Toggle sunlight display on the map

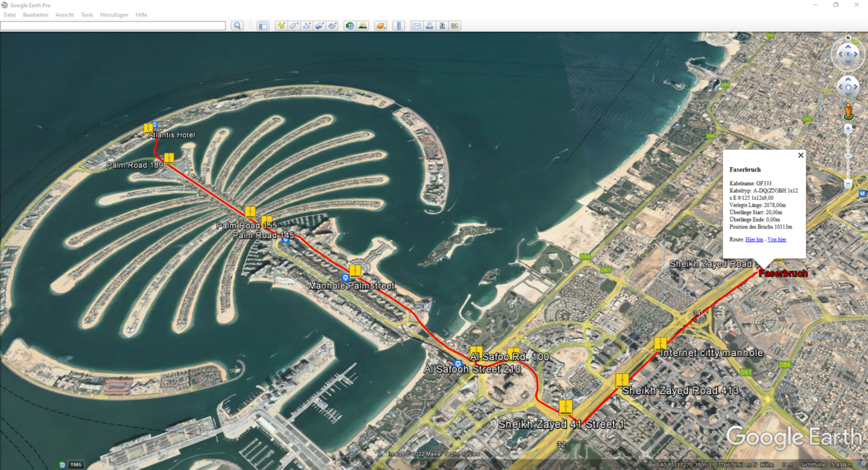(x=364, y=25)
